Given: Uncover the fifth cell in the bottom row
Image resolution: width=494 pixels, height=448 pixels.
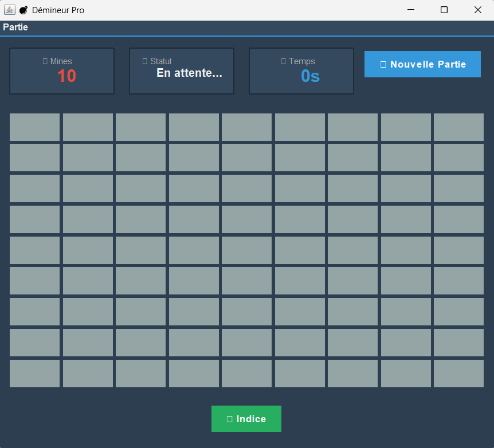Looking at the screenshot, I should (246, 374).
